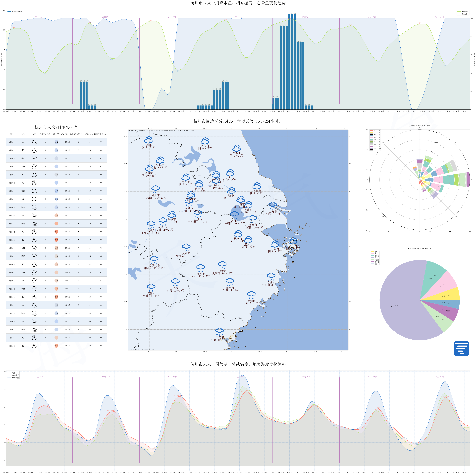This screenshot has height=474, width=476.
Task: Click the rain icon in the 30日03时 row
Action: pos(34,280)
